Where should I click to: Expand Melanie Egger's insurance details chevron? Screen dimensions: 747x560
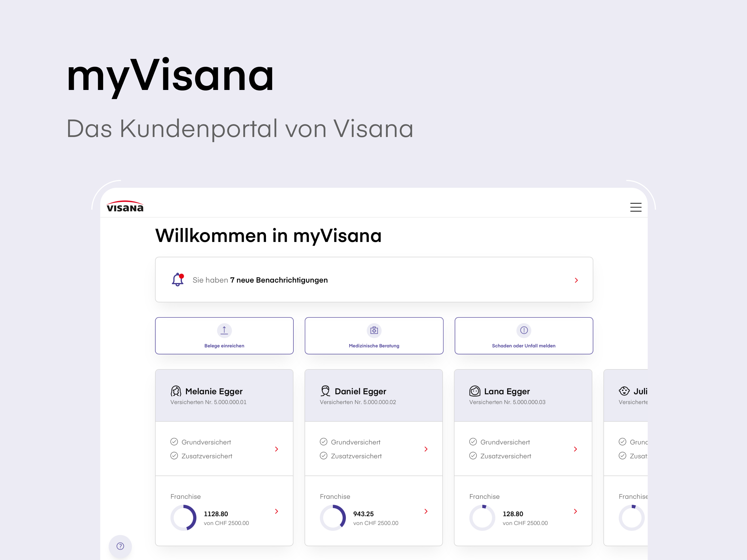click(277, 449)
